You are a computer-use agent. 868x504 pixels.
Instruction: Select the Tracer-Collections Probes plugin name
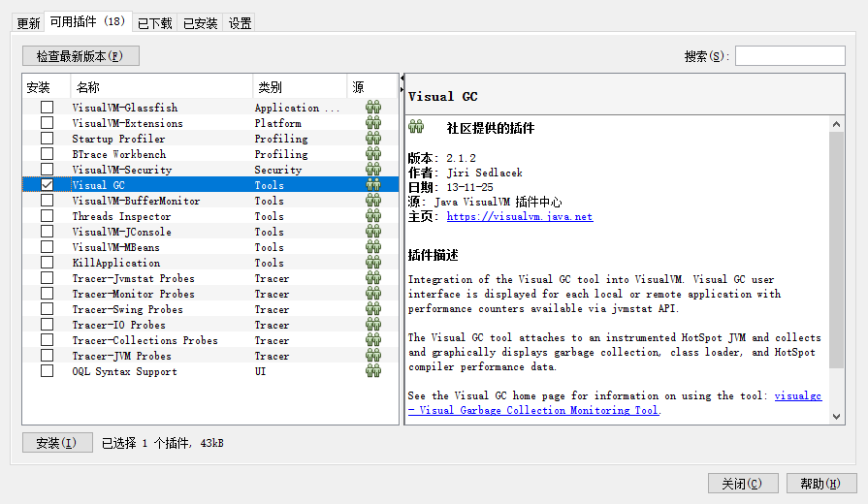(x=145, y=340)
